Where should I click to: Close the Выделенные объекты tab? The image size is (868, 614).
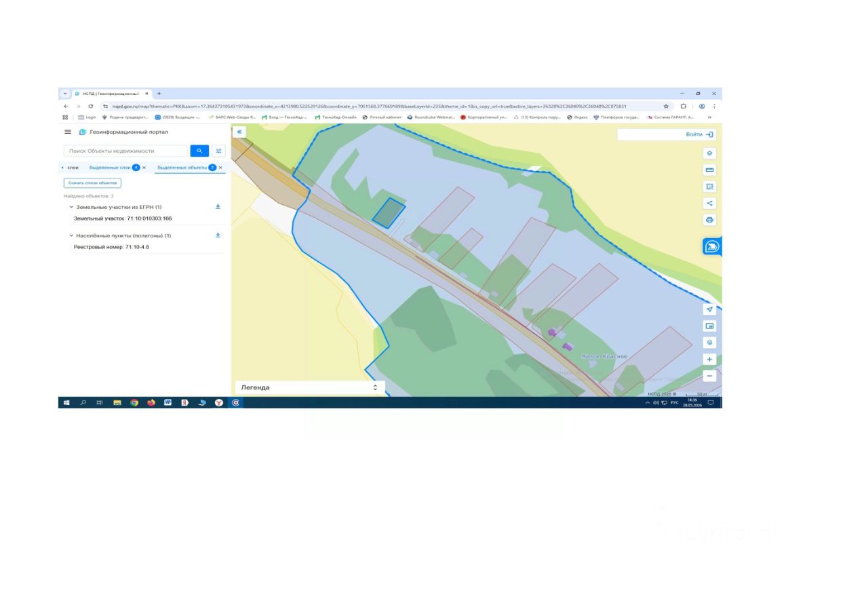(220, 168)
